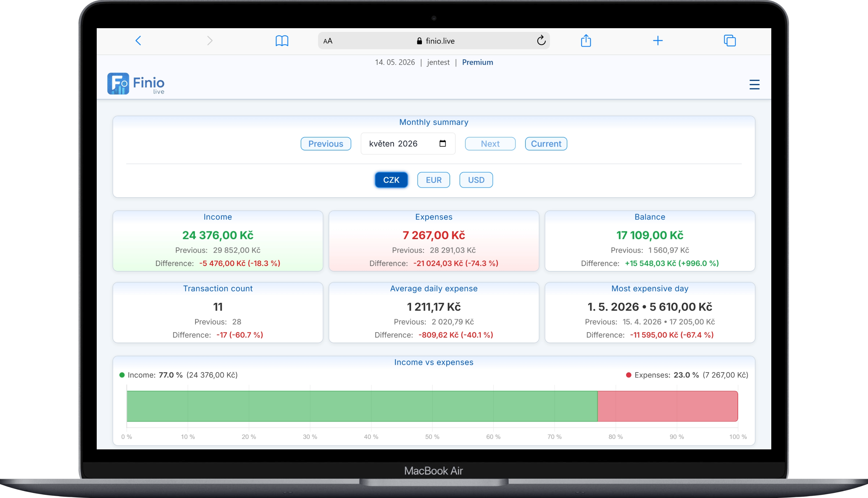Click the finio.live address bar
This screenshot has height=498, width=868.
click(x=434, y=41)
